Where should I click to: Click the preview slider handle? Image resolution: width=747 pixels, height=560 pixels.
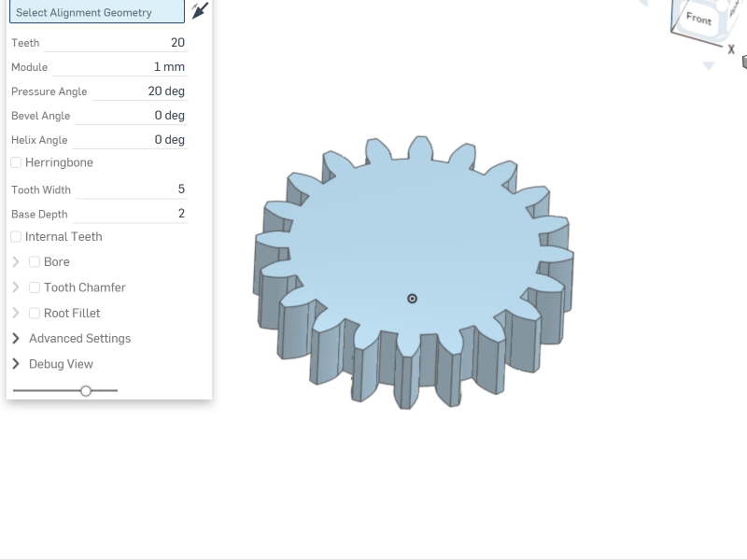(86, 391)
